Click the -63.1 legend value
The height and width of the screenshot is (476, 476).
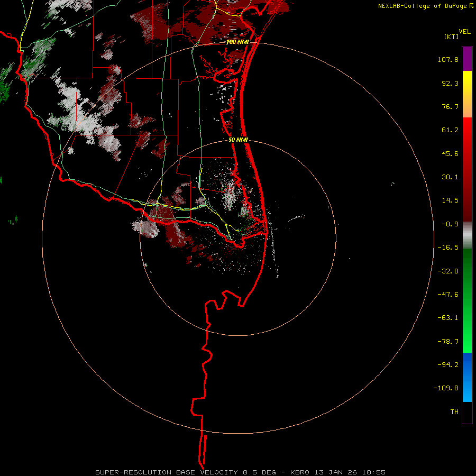click(x=448, y=318)
